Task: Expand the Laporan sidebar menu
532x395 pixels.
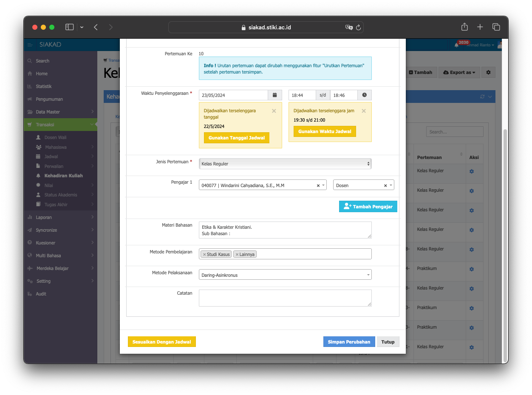Action: (60, 217)
